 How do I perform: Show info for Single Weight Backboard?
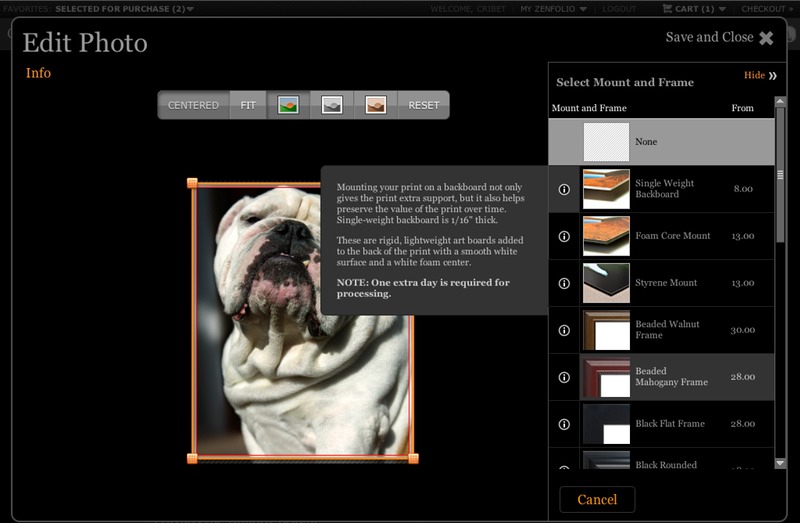pos(564,189)
